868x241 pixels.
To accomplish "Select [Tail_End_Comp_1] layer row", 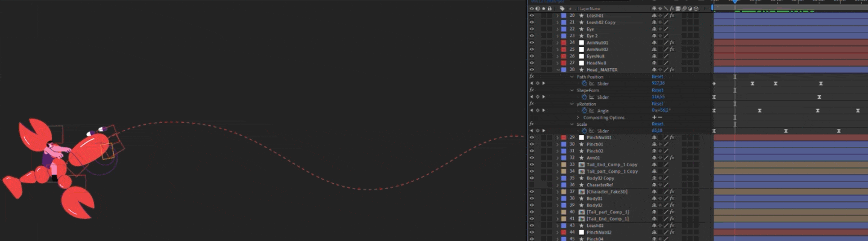I will [x=608, y=219].
